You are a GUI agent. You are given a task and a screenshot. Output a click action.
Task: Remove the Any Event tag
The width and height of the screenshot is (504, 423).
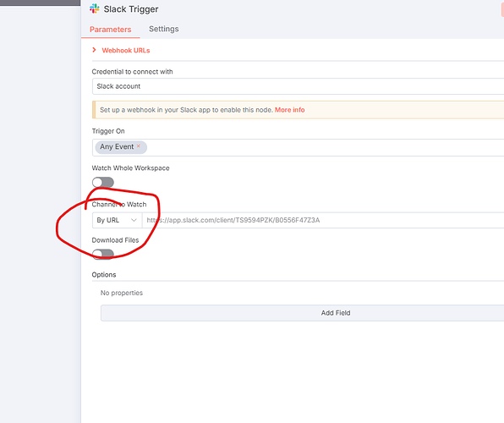[x=139, y=146]
